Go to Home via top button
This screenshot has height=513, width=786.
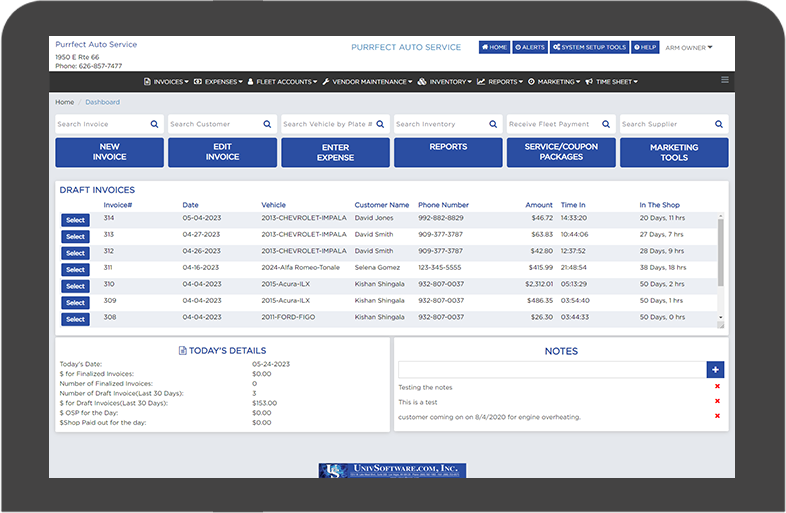point(494,47)
